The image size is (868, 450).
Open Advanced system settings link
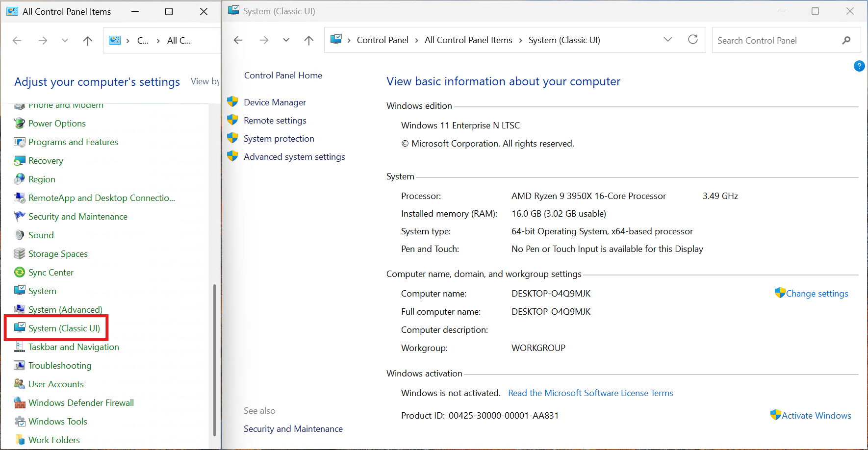tap(294, 157)
